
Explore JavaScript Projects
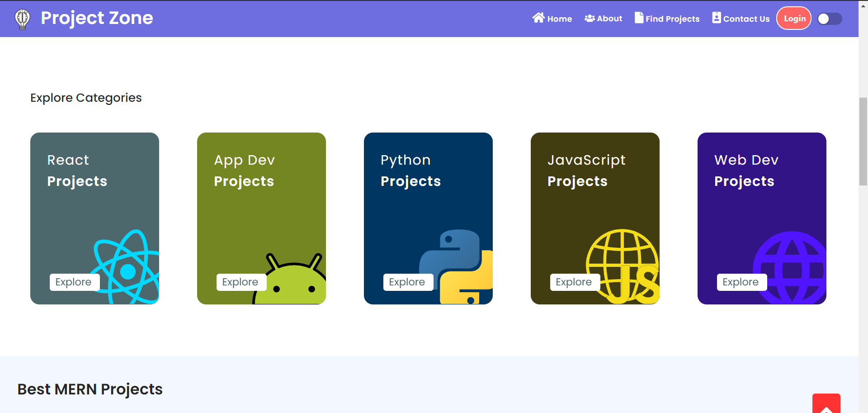(x=575, y=282)
